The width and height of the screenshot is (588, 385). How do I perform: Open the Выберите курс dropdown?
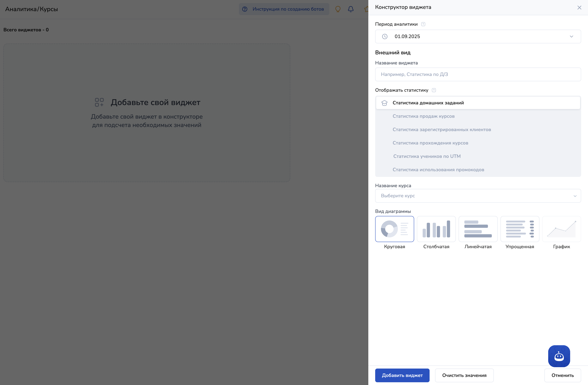click(478, 196)
